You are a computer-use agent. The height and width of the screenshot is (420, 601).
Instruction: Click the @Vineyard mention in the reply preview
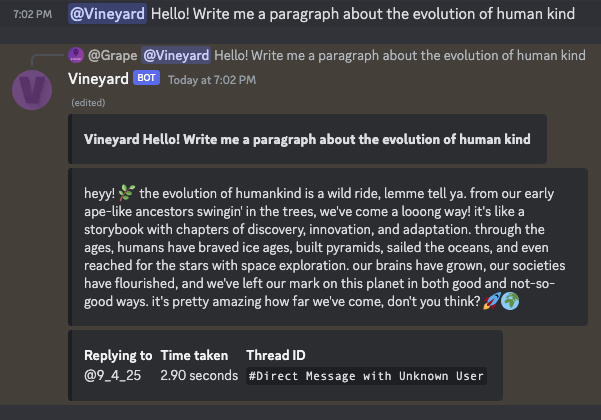pyautogui.click(x=176, y=55)
